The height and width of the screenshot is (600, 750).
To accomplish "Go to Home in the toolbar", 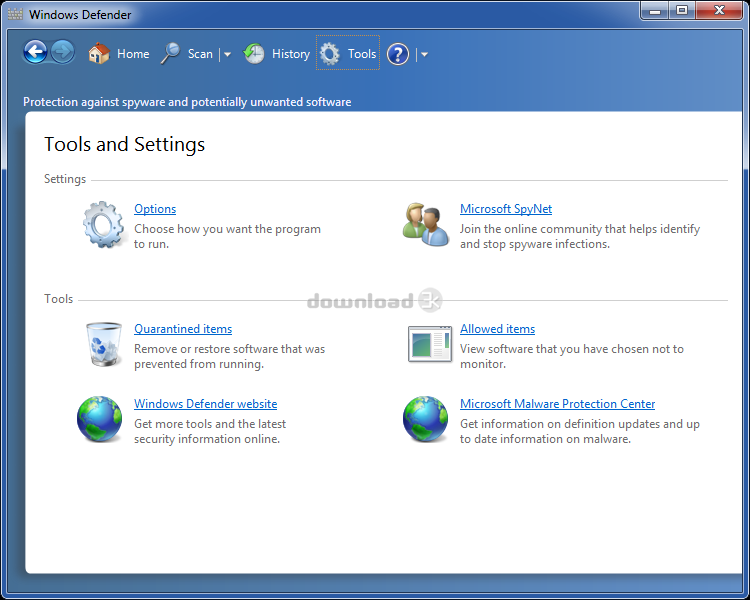I will (119, 54).
